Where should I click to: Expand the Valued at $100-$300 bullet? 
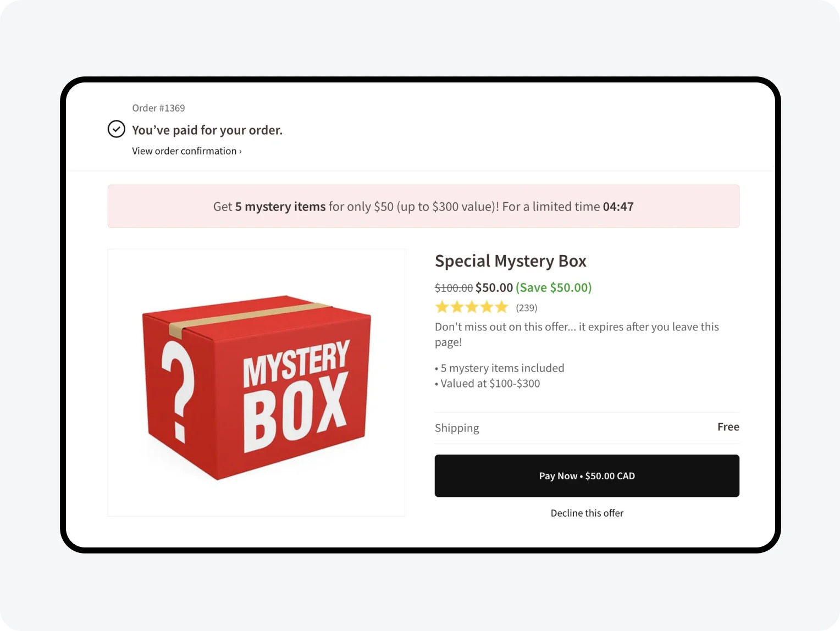[x=487, y=383]
